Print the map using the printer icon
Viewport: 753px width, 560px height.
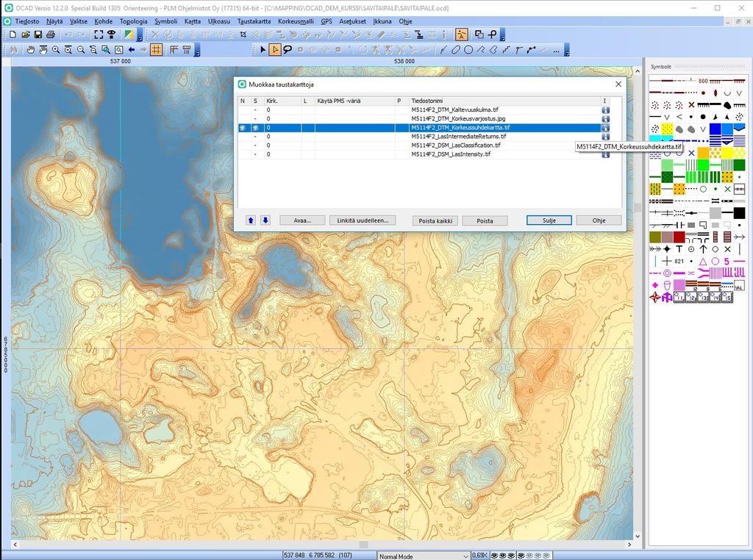[51, 35]
